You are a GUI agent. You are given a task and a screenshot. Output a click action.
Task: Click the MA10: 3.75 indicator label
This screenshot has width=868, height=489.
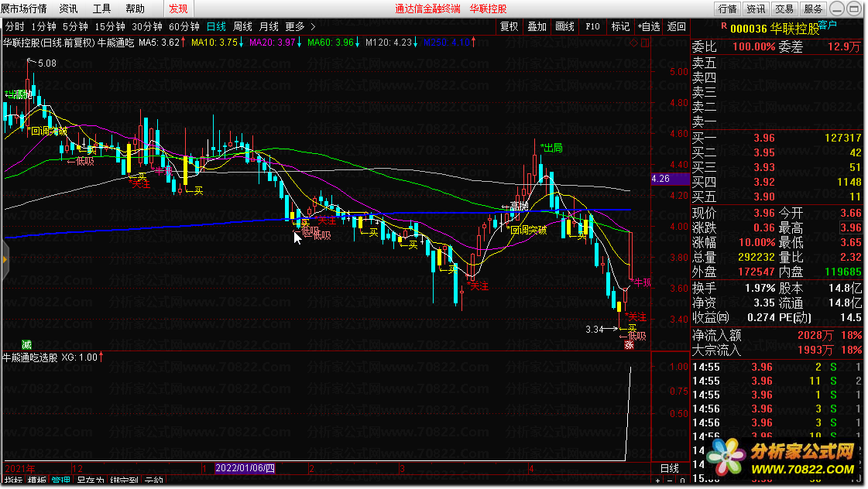click(217, 43)
